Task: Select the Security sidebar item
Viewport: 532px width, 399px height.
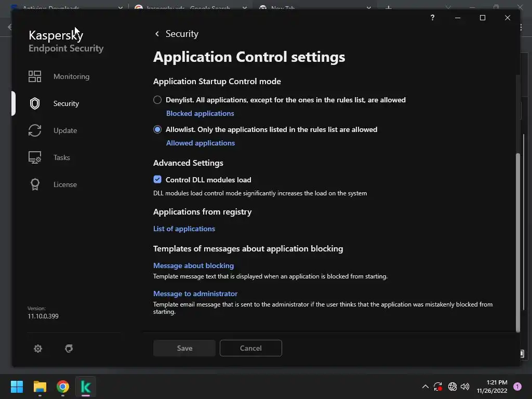Action: (66, 103)
